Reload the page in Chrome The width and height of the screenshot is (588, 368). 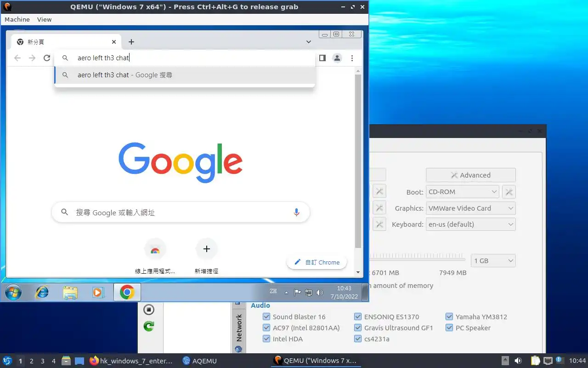point(47,58)
